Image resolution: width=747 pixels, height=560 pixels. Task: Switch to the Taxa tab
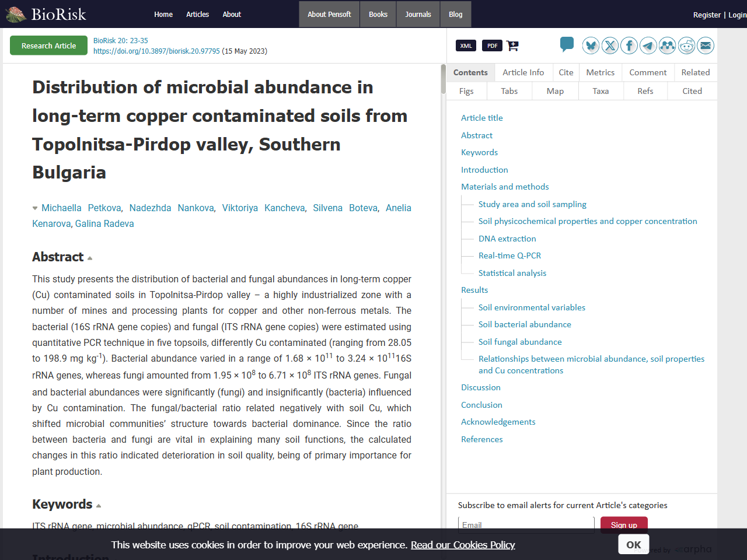coord(601,91)
